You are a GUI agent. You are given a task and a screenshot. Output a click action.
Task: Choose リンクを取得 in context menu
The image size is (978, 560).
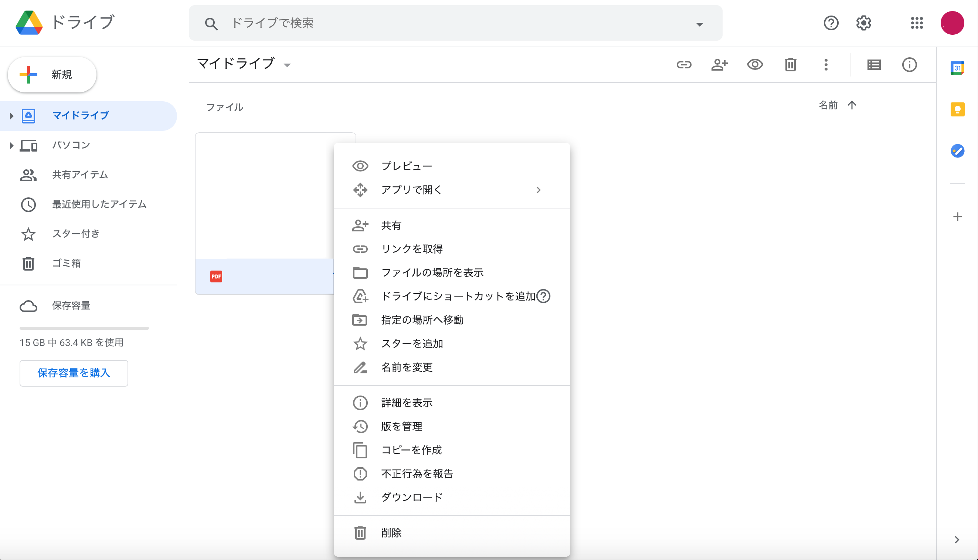452,249
